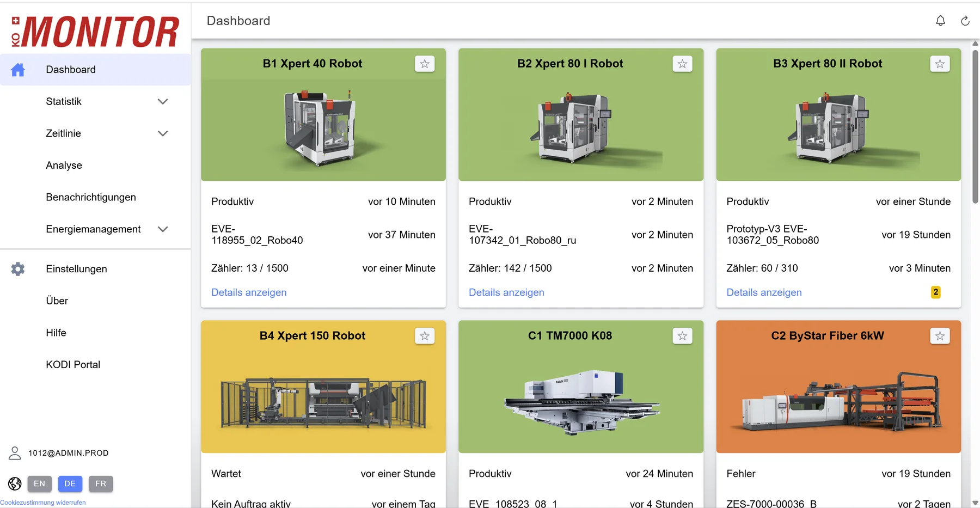Viewport: 980px width, 508px height.
Task: Click the Dashboard home icon
Action: (x=18, y=70)
